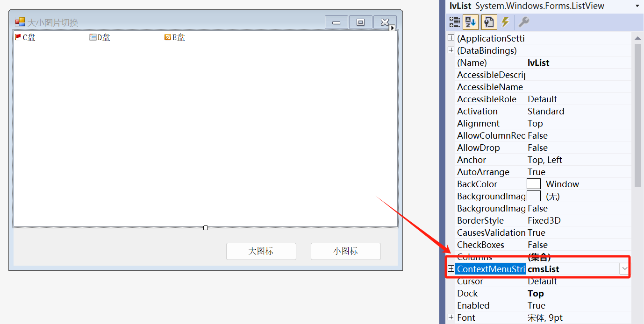Image resolution: width=644 pixels, height=324 pixels.
Task: Click the 大图标 button
Action: 261,251
